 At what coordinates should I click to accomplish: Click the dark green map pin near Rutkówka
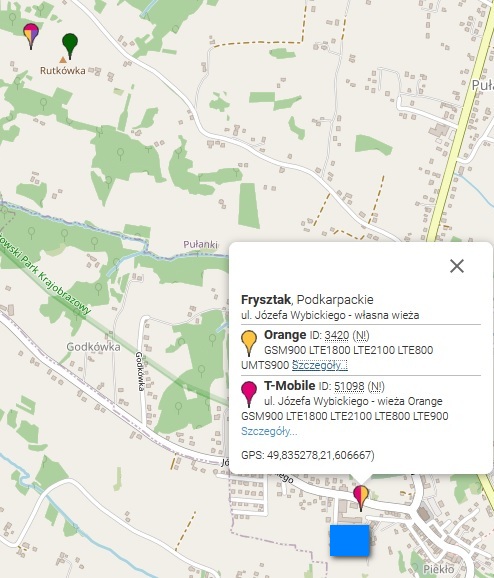point(70,46)
